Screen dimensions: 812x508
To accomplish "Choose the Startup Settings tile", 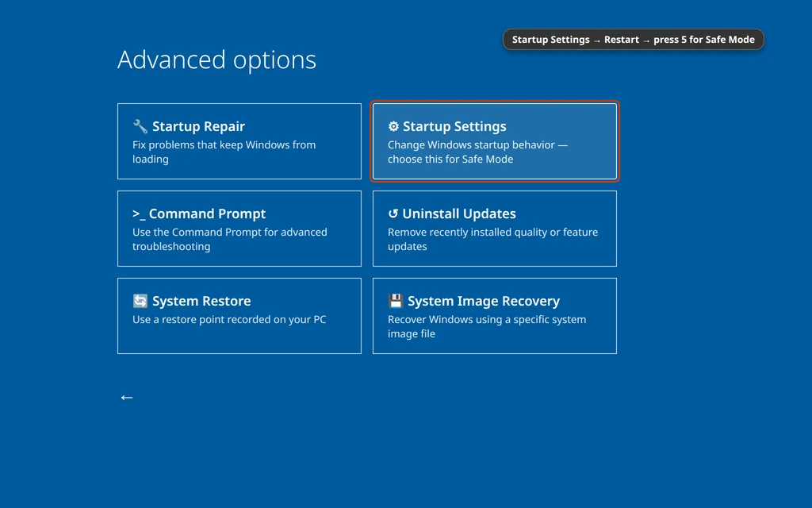I will click(x=495, y=141).
